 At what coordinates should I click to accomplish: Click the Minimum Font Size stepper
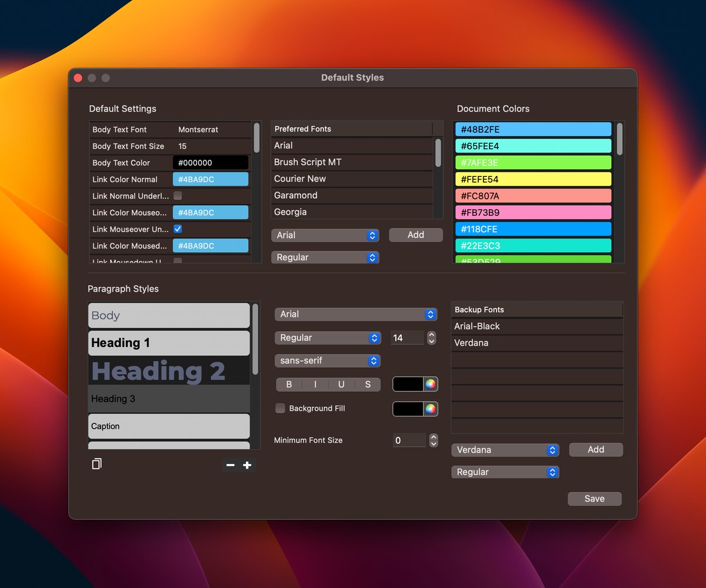point(434,440)
